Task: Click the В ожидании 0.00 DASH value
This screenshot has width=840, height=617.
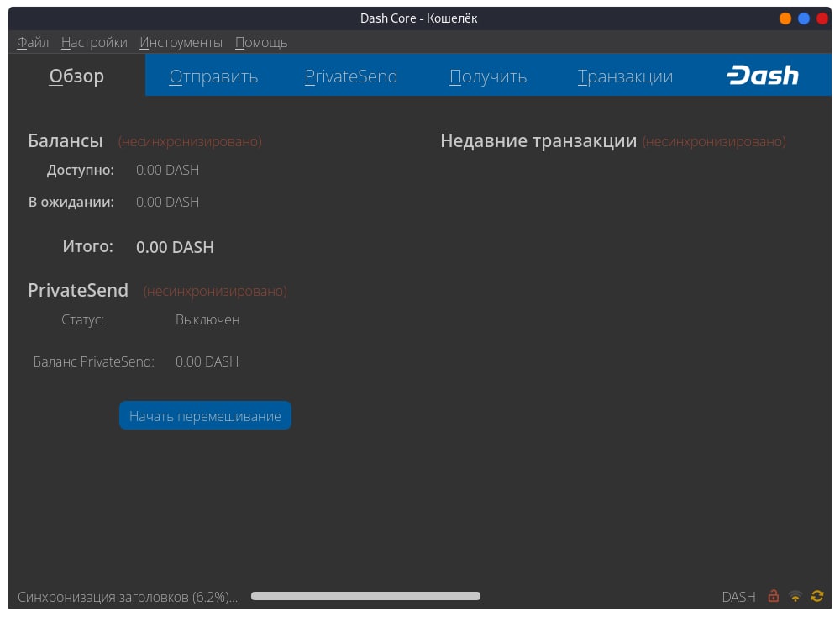Action: pos(167,202)
